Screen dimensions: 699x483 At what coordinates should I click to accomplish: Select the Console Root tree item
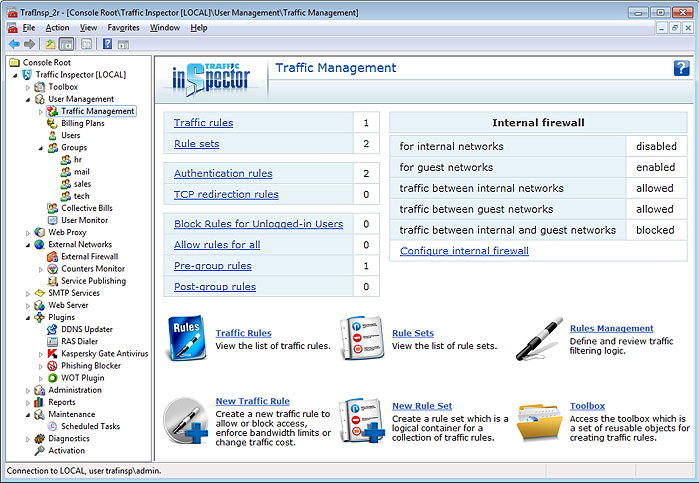(46, 62)
